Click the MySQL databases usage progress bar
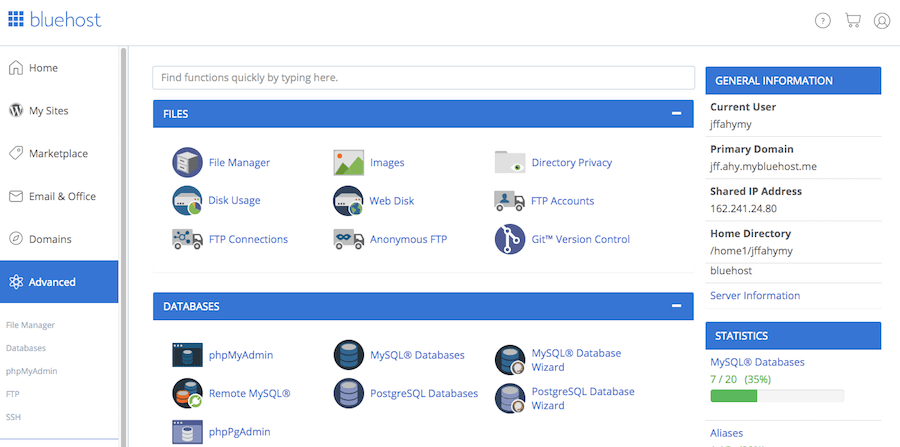The height and width of the screenshot is (447, 900). [x=777, y=395]
